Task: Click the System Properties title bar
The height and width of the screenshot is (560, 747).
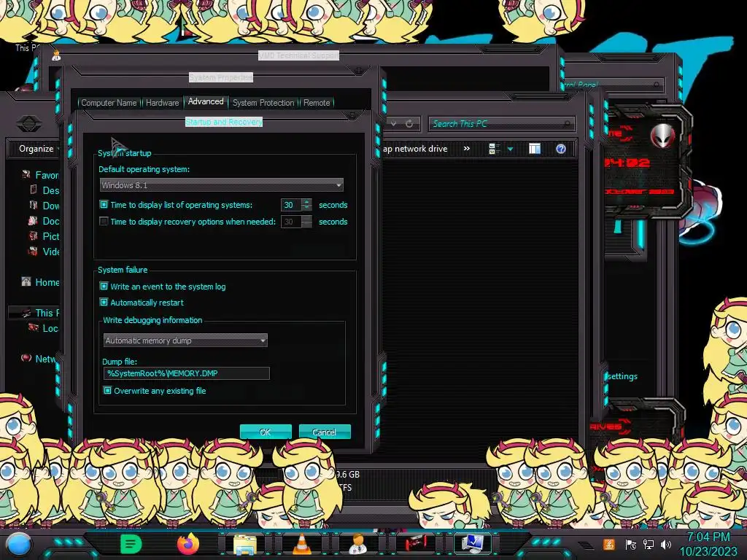Action: pyautogui.click(x=220, y=77)
